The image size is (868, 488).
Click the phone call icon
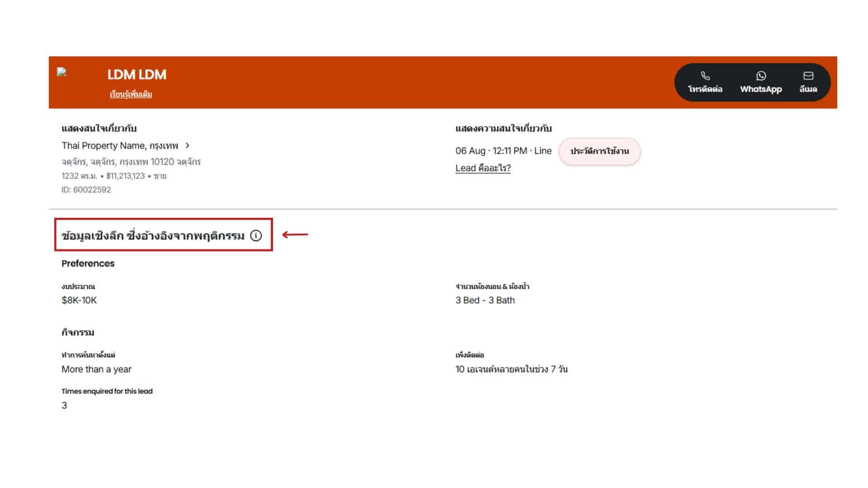point(705,76)
